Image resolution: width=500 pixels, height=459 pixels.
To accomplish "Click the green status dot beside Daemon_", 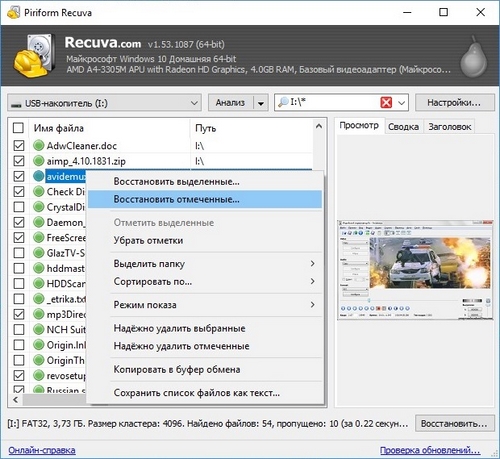I will click(x=39, y=222).
